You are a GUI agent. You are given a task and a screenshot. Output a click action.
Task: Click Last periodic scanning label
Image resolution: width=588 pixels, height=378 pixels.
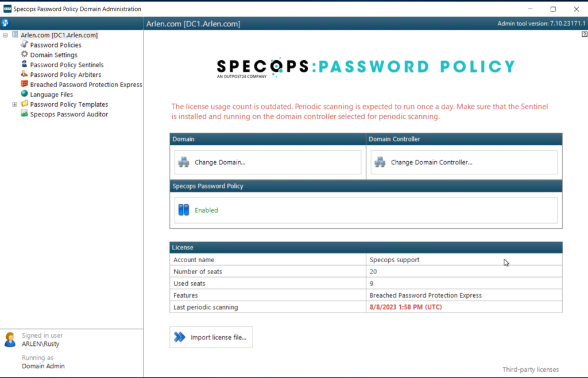click(206, 307)
